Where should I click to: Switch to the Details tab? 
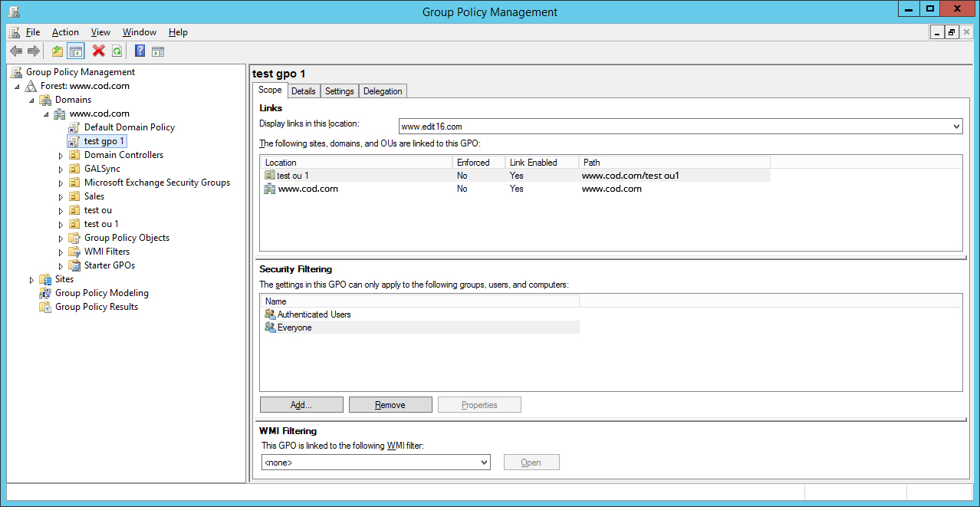304,91
